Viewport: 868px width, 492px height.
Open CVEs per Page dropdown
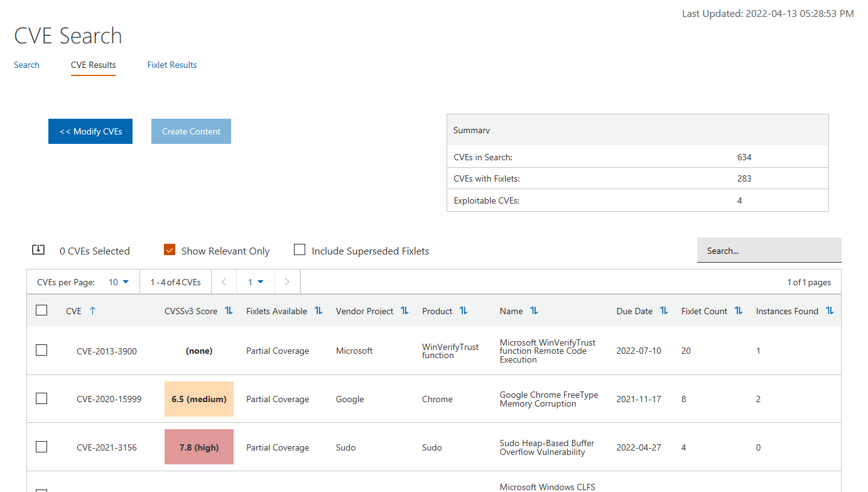[118, 282]
